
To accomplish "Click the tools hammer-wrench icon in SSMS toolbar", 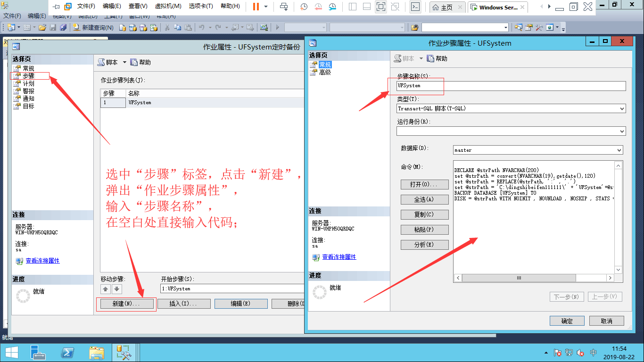I will 539,27.
